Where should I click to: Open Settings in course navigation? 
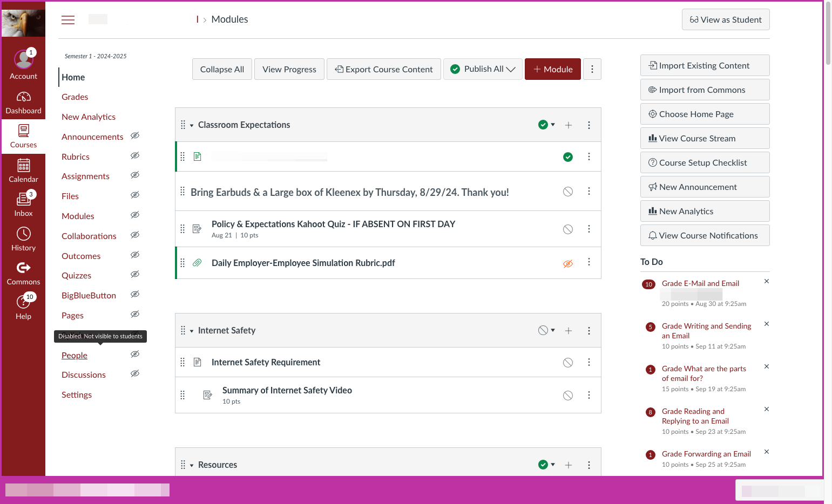click(77, 395)
